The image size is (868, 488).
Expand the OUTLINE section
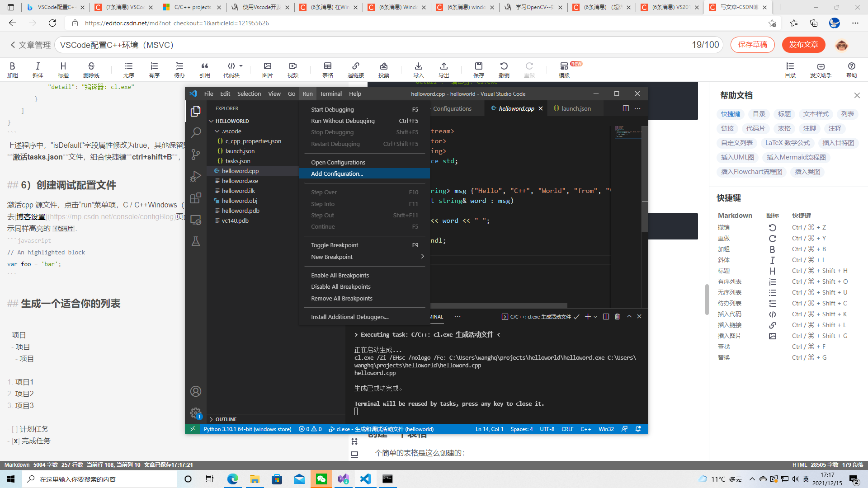211,419
